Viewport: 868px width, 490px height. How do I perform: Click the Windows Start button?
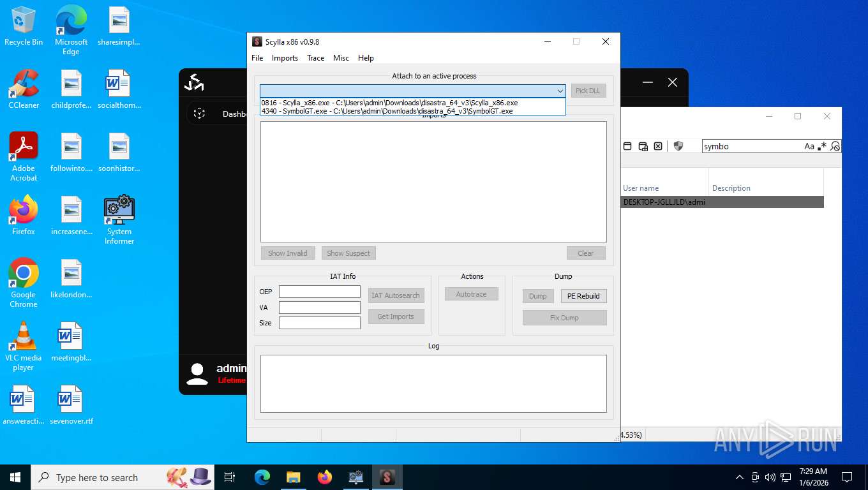pyautogui.click(x=15, y=477)
